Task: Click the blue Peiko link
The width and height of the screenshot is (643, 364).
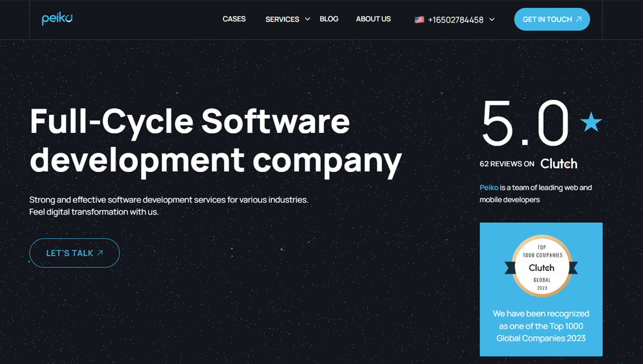Action: (489, 187)
